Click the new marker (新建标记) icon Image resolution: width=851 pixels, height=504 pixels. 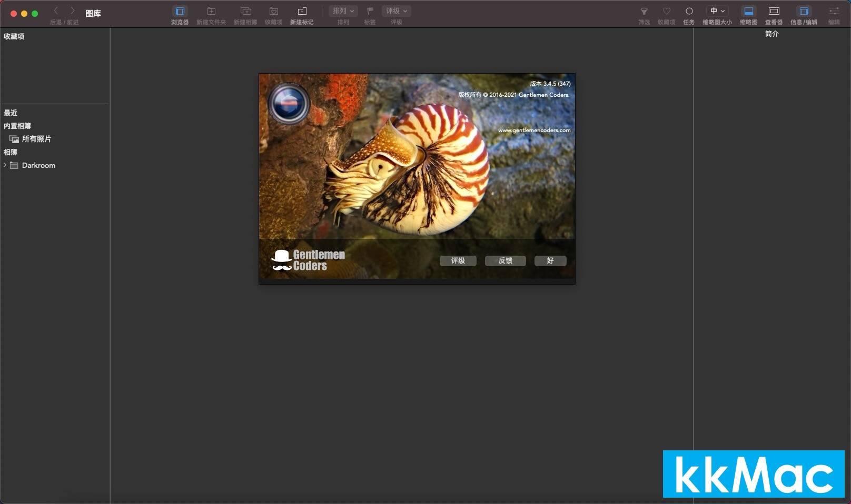(302, 11)
